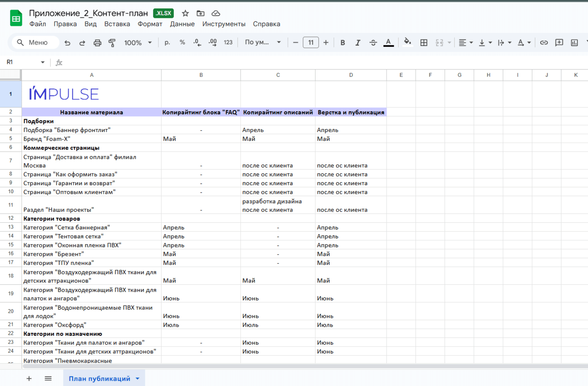Viewport: 588px width, 386px height.
Task: Select the paint format roller tool
Action: point(112,43)
